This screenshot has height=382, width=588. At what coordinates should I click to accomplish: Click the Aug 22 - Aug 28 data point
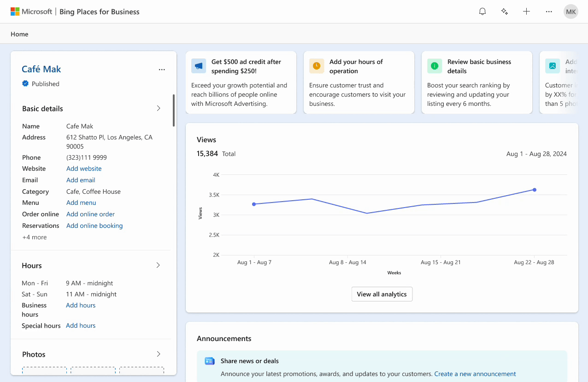click(x=535, y=190)
